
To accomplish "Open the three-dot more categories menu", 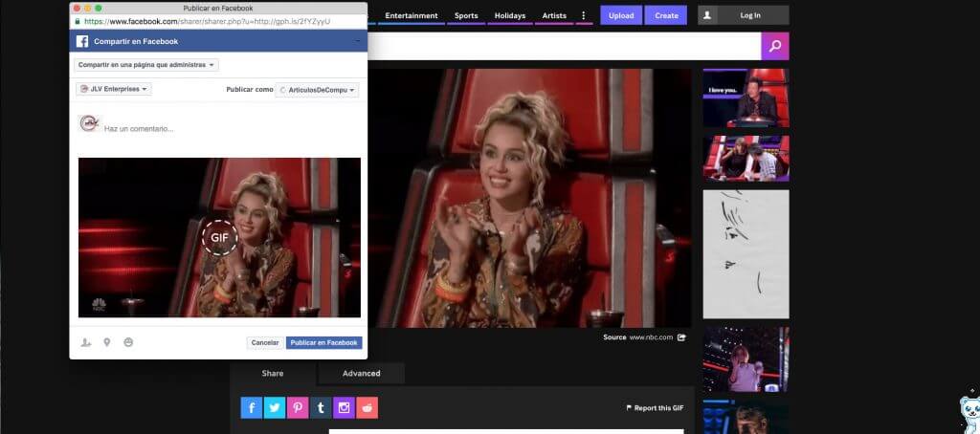I will tap(584, 15).
